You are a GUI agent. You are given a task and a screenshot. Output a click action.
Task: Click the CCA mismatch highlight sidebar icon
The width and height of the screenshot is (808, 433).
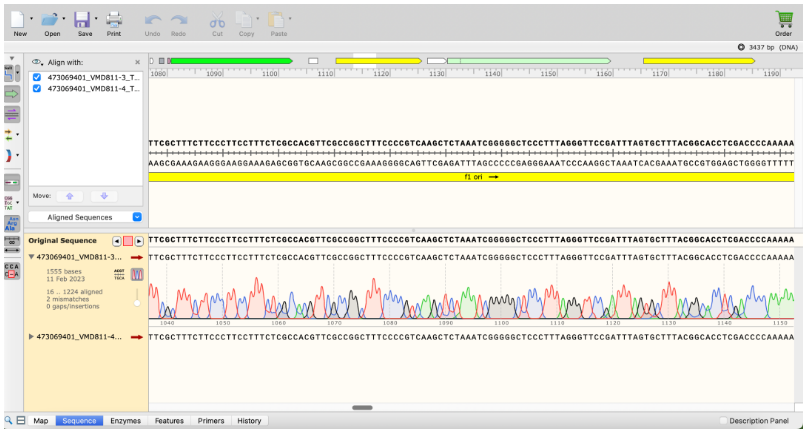pyautogui.click(x=11, y=271)
